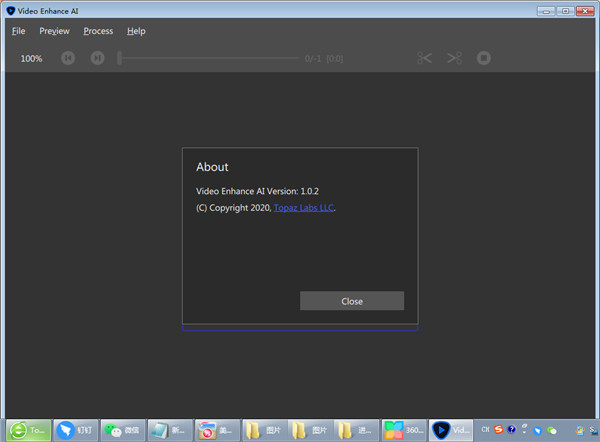Open the Preview menu
The width and height of the screenshot is (600, 442).
click(54, 31)
